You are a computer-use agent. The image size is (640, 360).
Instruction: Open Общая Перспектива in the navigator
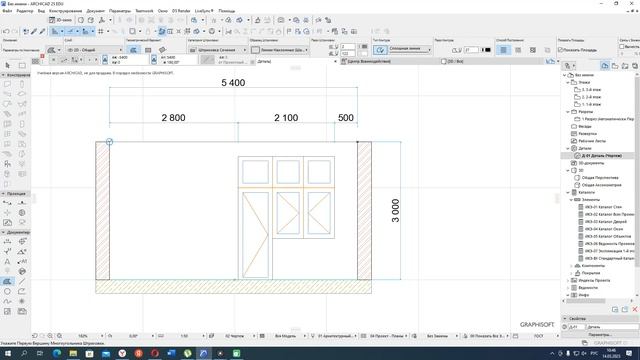point(600,178)
